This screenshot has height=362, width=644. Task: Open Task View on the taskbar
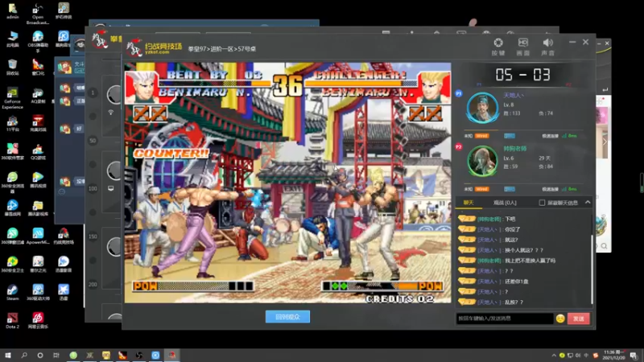[x=56, y=355]
